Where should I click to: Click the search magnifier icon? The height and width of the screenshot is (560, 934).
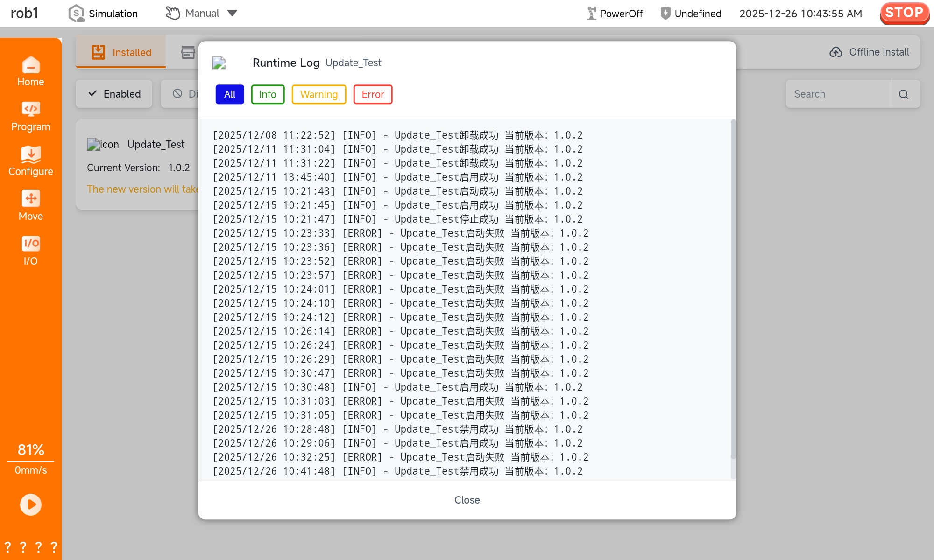(x=904, y=94)
